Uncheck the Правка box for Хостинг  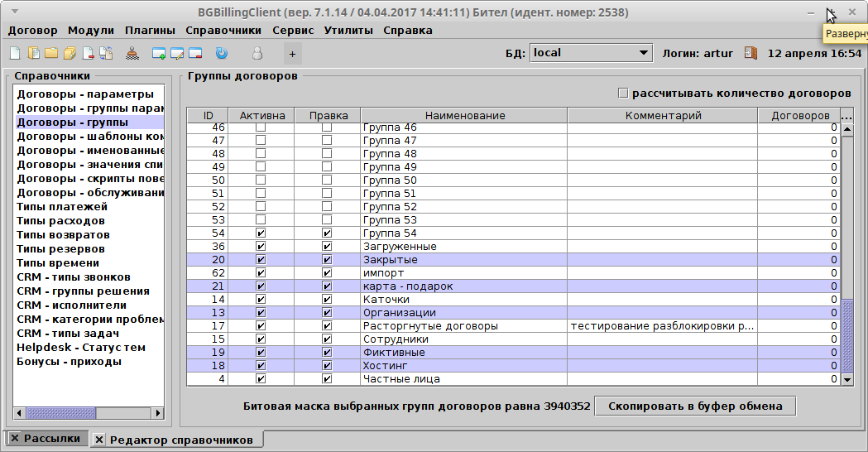327,366
